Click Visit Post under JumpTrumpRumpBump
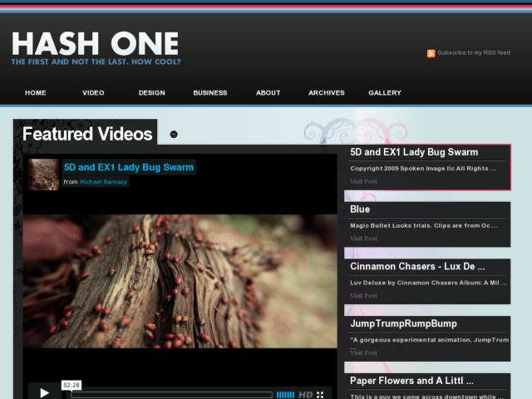532x399 pixels. tap(363, 352)
